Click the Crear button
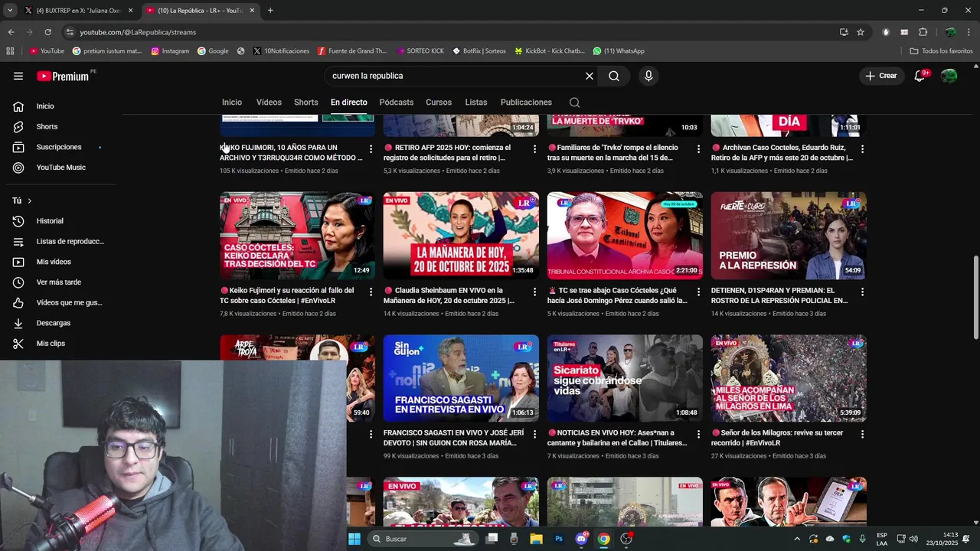 [x=880, y=76]
